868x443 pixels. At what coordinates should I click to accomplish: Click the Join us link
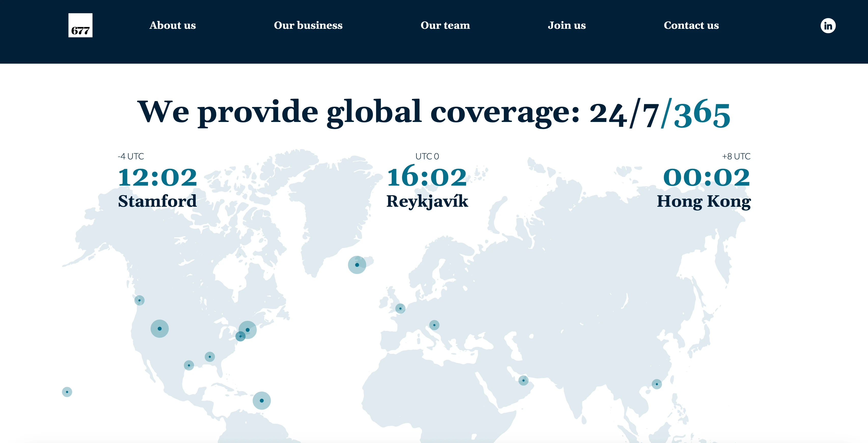tap(567, 25)
